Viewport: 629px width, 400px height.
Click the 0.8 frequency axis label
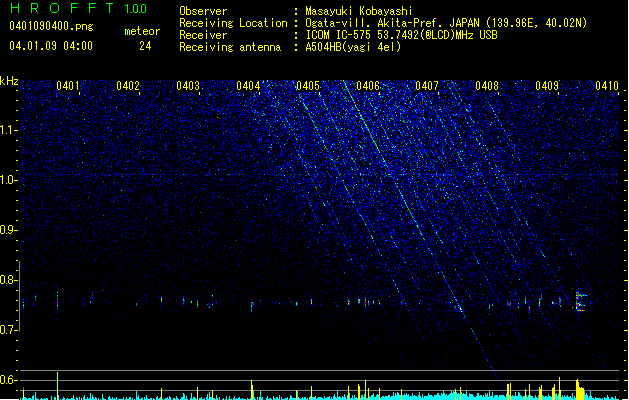pos(9,280)
